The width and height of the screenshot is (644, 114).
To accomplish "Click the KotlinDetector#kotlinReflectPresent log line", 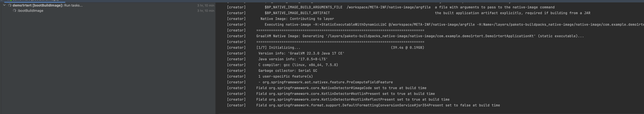I will (353, 100).
